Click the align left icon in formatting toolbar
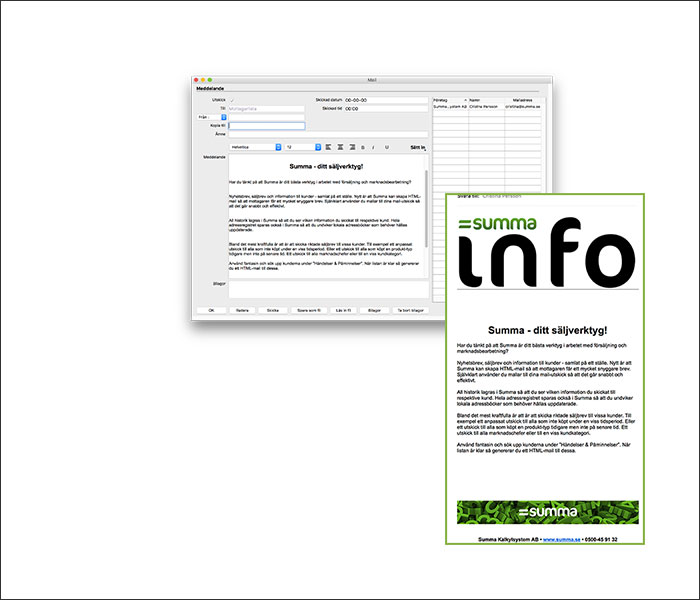Image resolution: width=700 pixels, height=600 pixels. pos(329,147)
